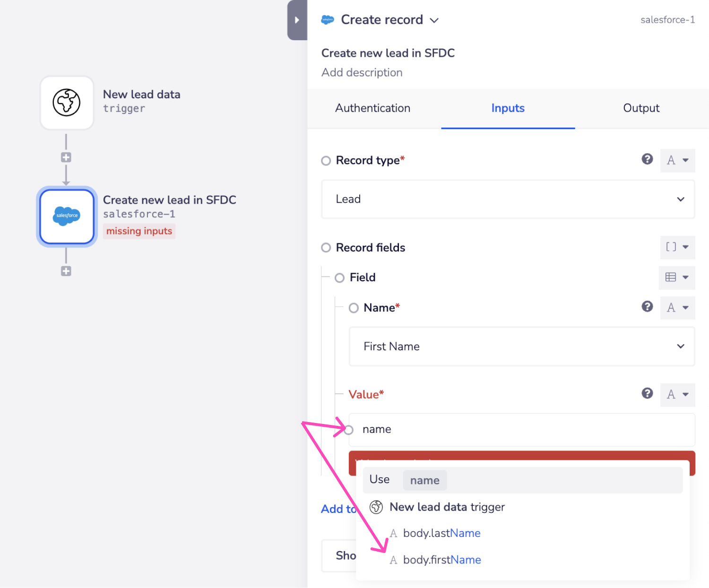Open help icon for Name field

tap(647, 307)
